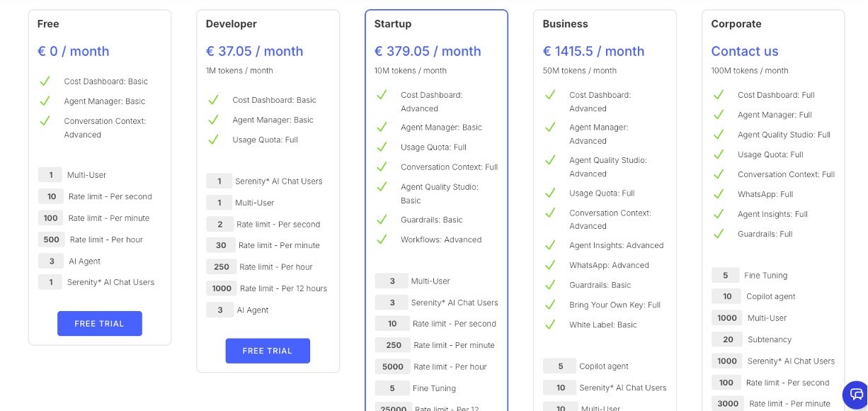This screenshot has height=411, width=868.
Task: Click the 1000 badge for Developer 12-hour rate limit
Action: click(222, 288)
